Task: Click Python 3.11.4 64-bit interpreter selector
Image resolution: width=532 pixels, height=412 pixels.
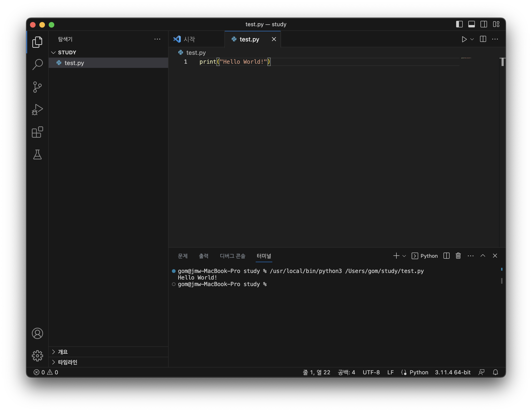Action: coord(453,372)
